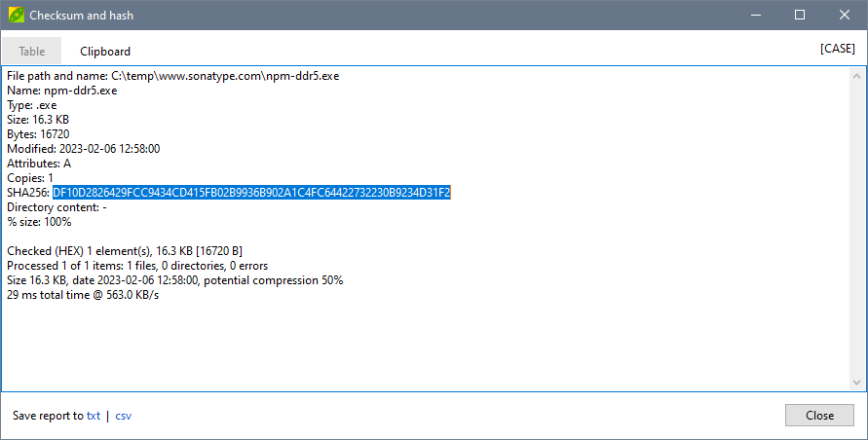Click the Checksum and hash app icon
868x440 pixels.
coord(15,16)
